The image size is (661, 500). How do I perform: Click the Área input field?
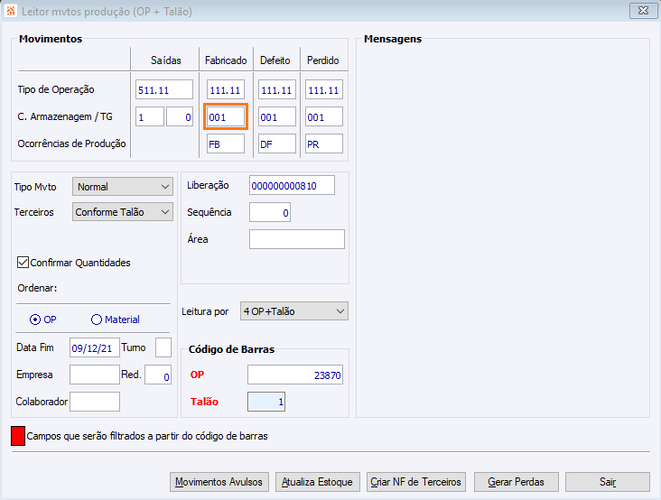297,239
